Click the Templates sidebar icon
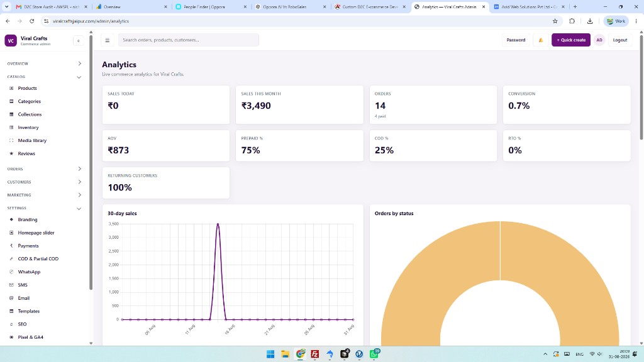Viewport: 644px width, 362px height. click(11, 311)
